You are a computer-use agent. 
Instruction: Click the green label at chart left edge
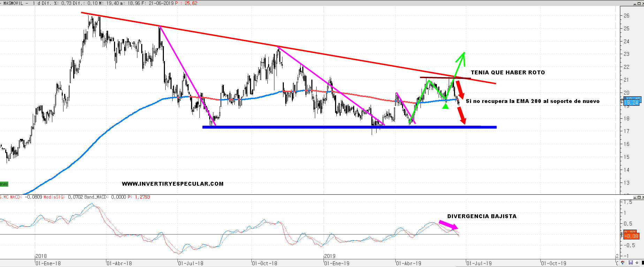click(x=4, y=184)
